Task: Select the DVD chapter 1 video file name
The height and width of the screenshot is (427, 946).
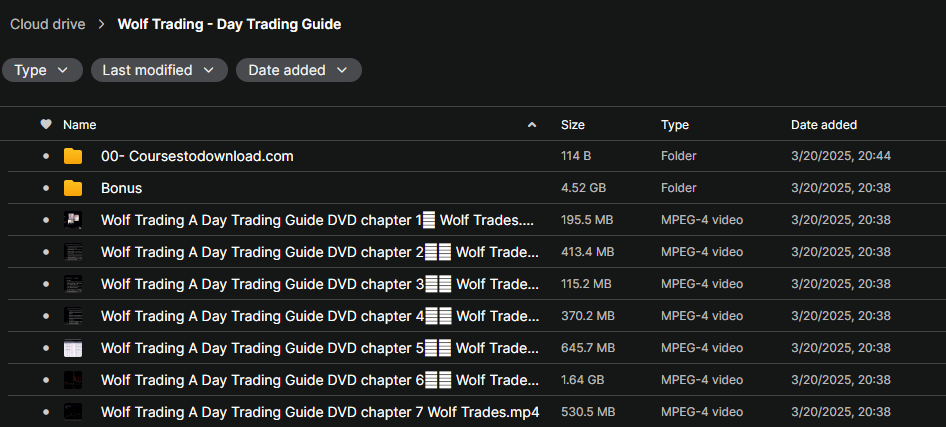Action: (x=317, y=220)
